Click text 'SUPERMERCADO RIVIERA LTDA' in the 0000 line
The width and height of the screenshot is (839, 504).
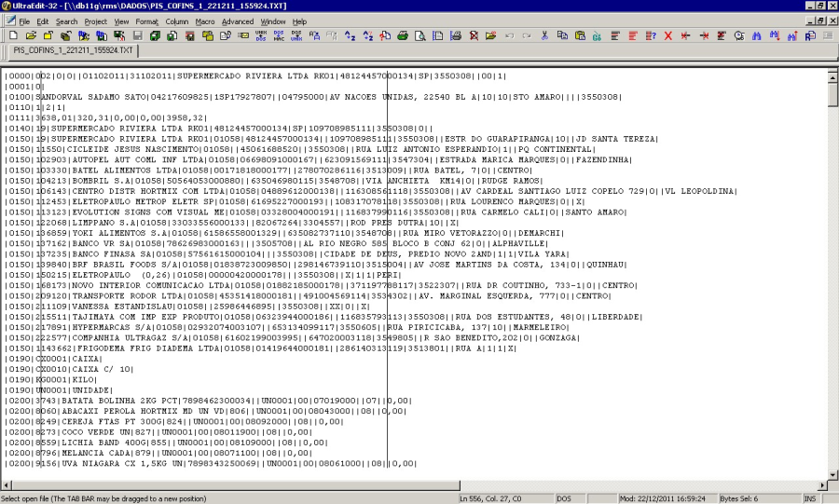pyautogui.click(x=243, y=75)
